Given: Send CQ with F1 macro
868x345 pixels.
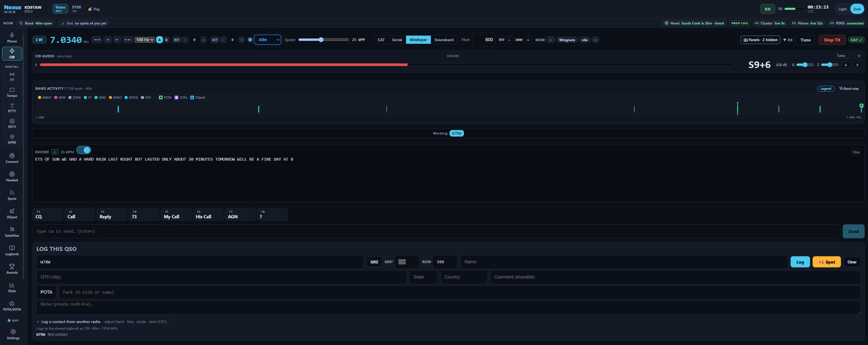Looking at the screenshot, I should 48,214.
